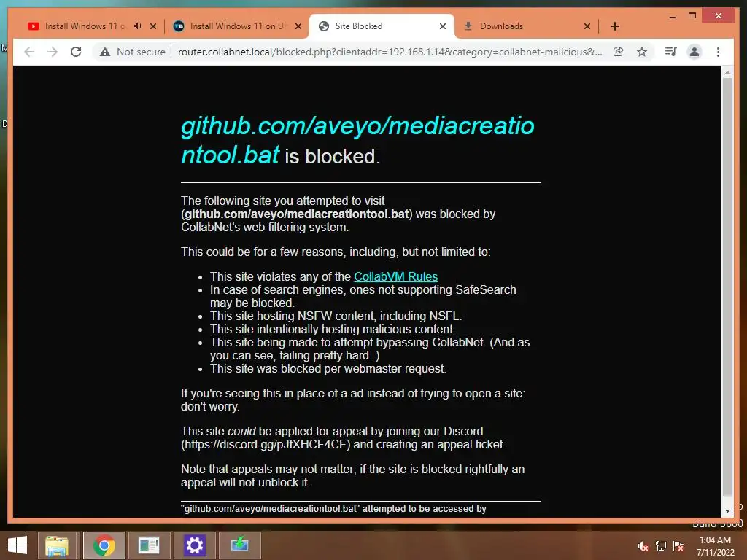Open the CollabVM Rules link
The image size is (747, 560).
point(395,276)
